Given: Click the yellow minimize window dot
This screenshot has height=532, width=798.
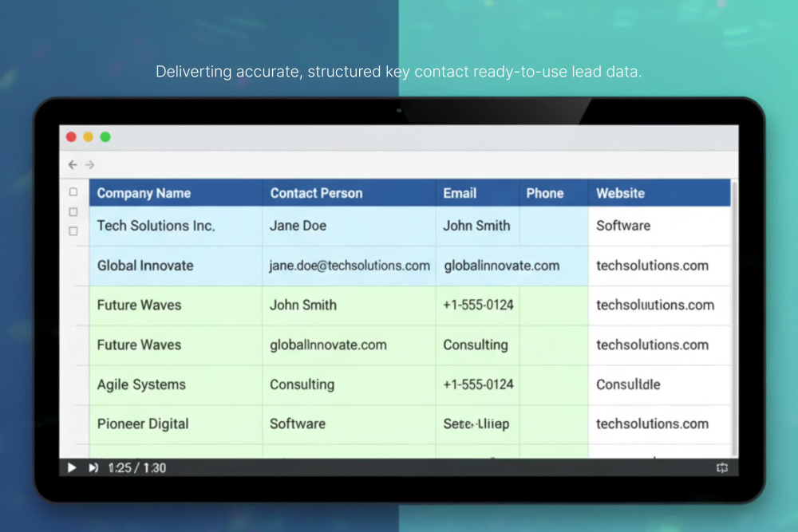Looking at the screenshot, I should (88, 137).
